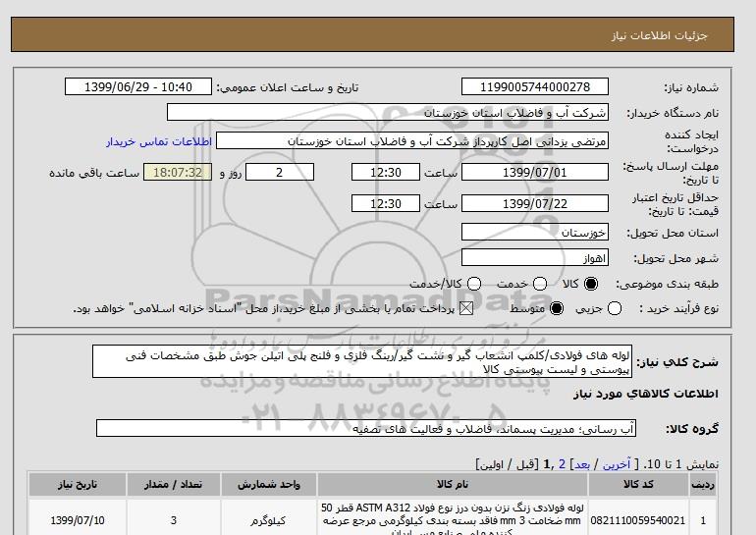This screenshot has width=756, height=535.
Task: Click the current page number 1 in pagination
Action: tap(547, 464)
